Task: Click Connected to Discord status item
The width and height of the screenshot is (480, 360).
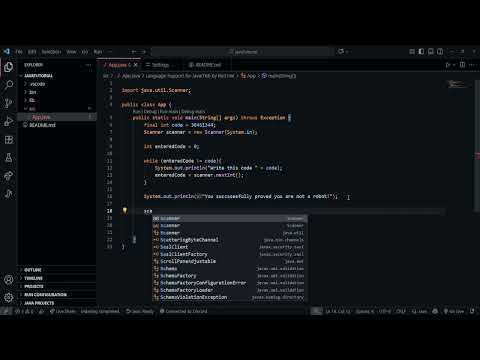Action: [x=183, y=311]
